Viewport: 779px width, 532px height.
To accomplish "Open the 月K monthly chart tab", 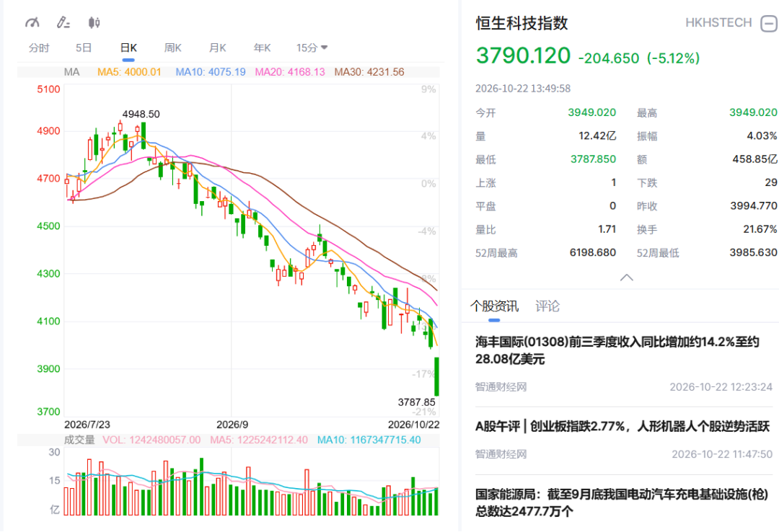I will [x=218, y=48].
